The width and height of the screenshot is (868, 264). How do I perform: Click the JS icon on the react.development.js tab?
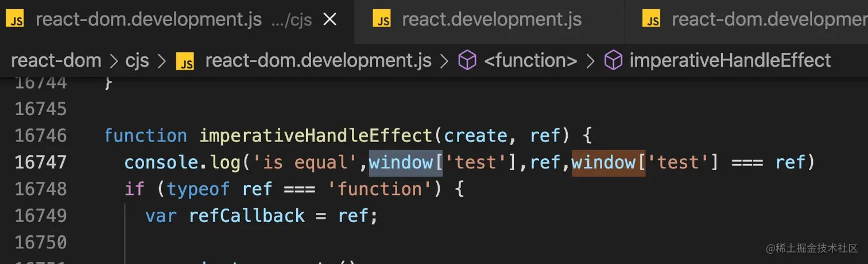[x=382, y=20]
